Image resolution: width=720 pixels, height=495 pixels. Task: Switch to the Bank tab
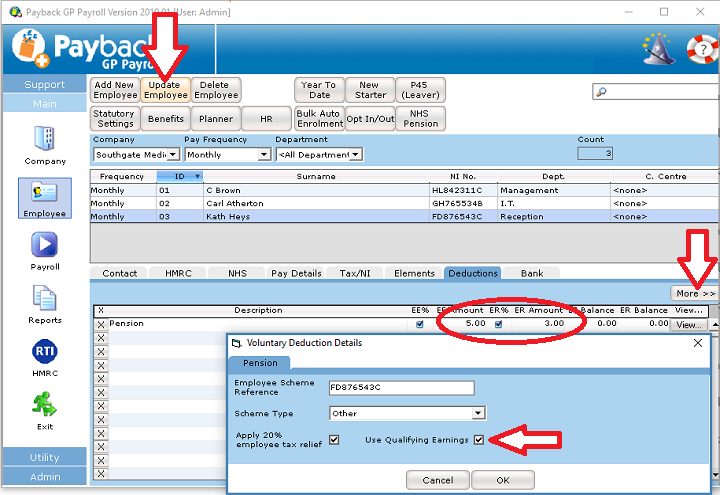(x=532, y=273)
